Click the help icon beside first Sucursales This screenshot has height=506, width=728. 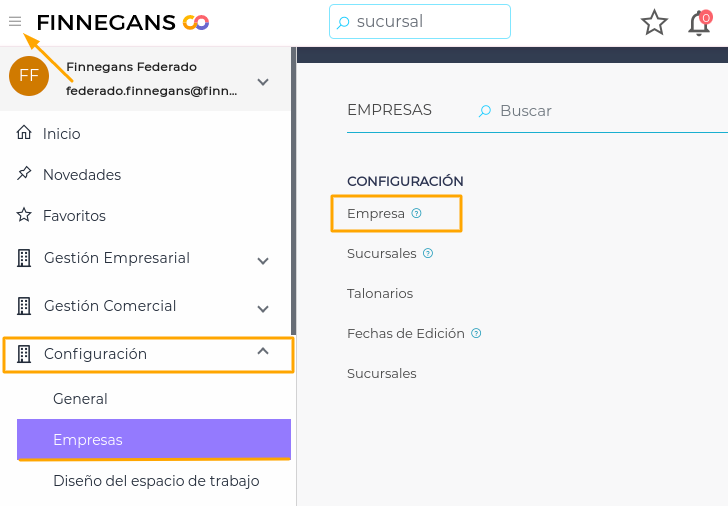click(x=428, y=253)
